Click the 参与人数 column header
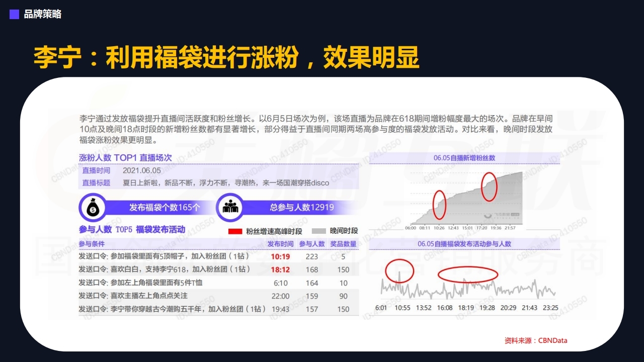This screenshot has height=362, width=644. (312, 244)
